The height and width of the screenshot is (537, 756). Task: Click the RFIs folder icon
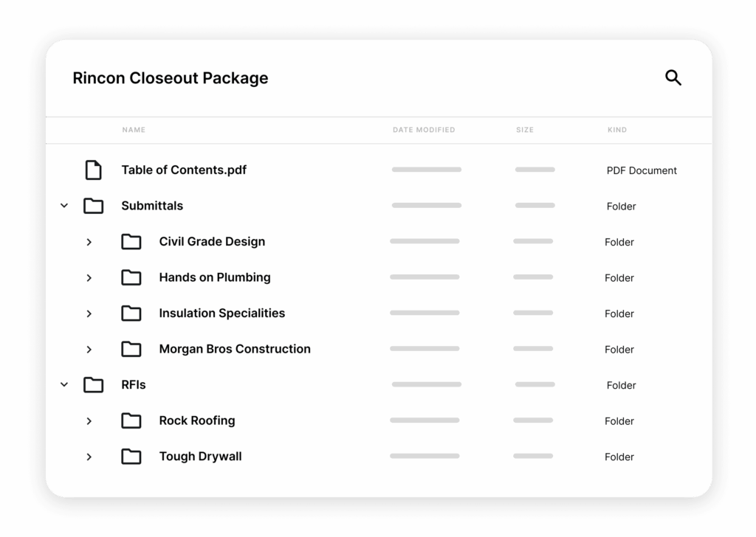[93, 385]
